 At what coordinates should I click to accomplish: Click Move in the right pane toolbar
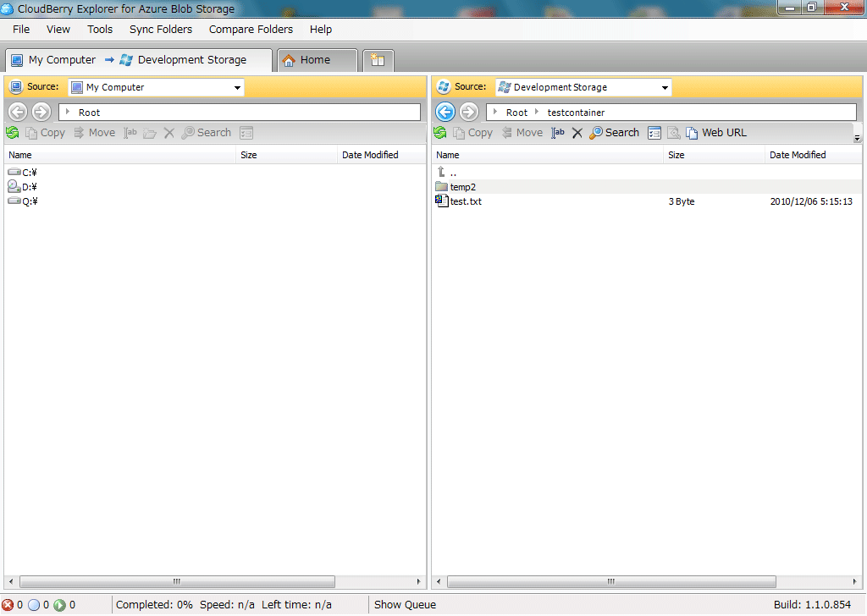pyautogui.click(x=522, y=133)
